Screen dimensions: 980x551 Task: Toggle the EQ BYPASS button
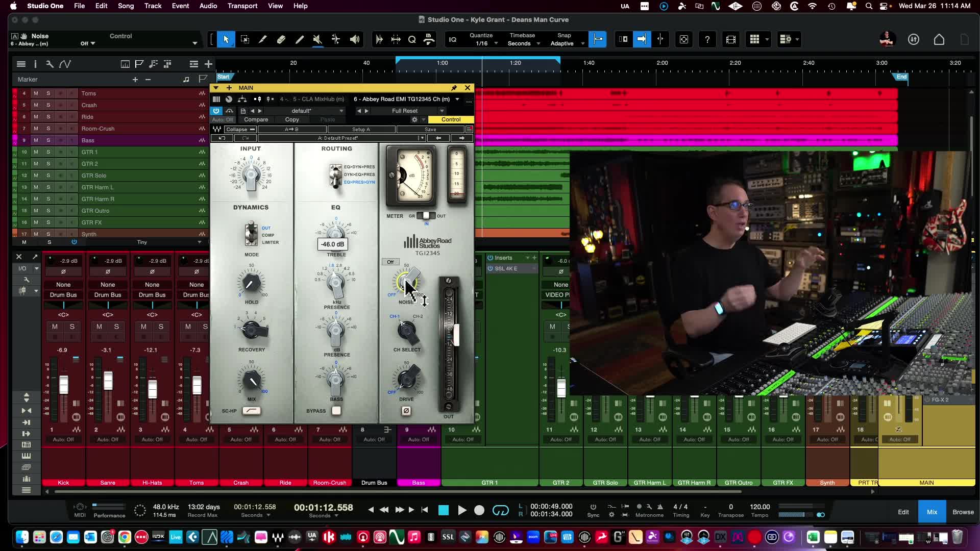click(336, 411)
